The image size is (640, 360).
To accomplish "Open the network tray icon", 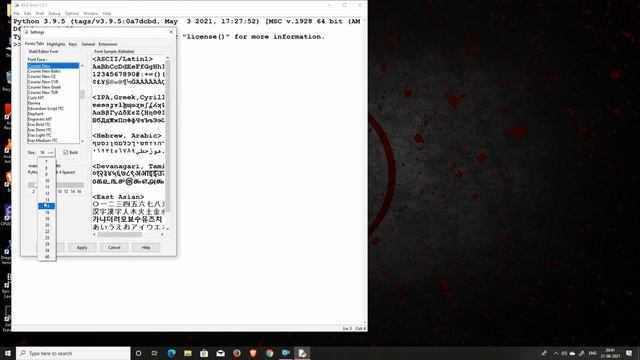I will 581,353.
